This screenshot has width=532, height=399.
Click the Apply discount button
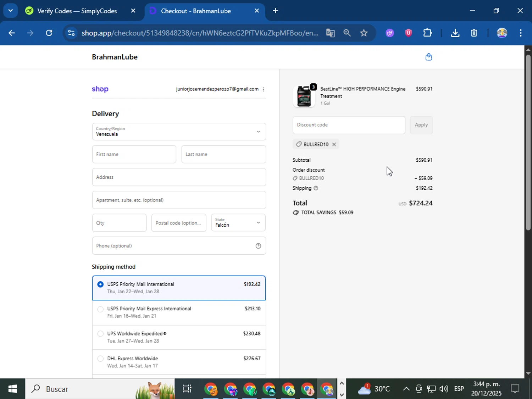coord(421,125)
